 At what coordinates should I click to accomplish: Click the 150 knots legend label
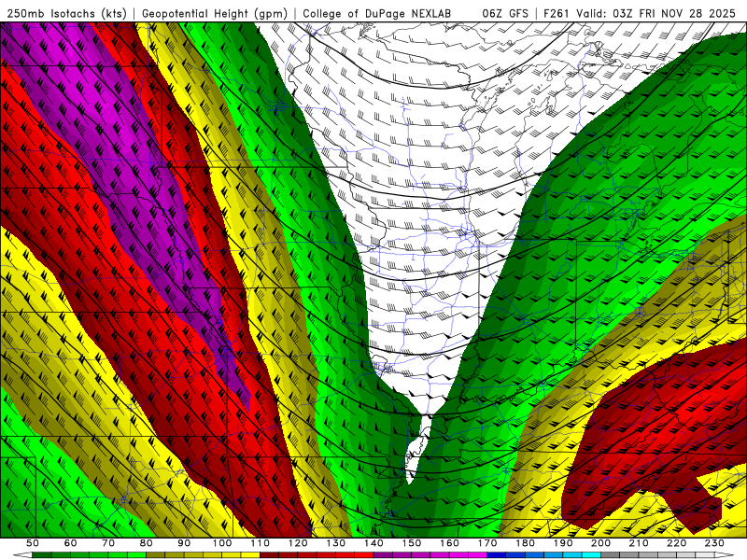pyautogui.click(x=412, y=543)
